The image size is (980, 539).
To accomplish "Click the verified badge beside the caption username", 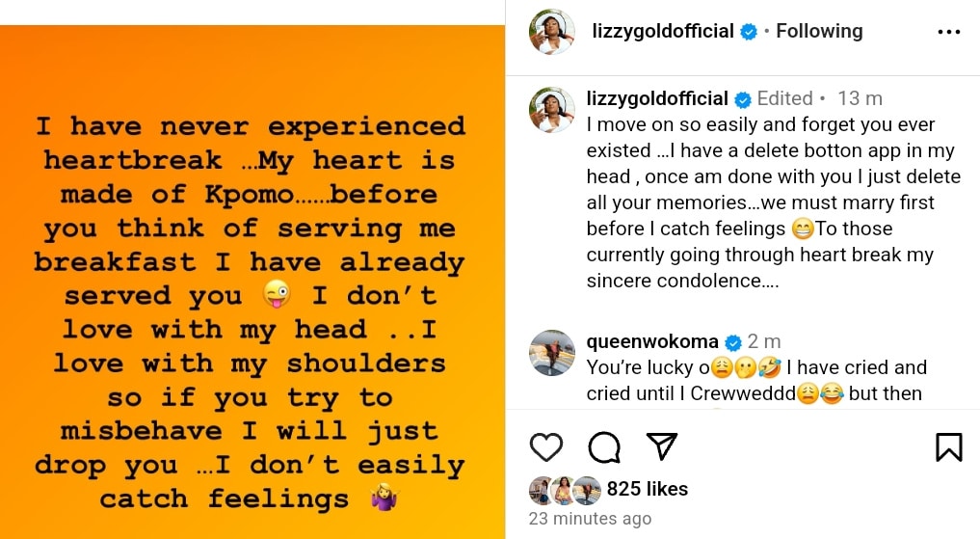I will click(x=743, y=99).
